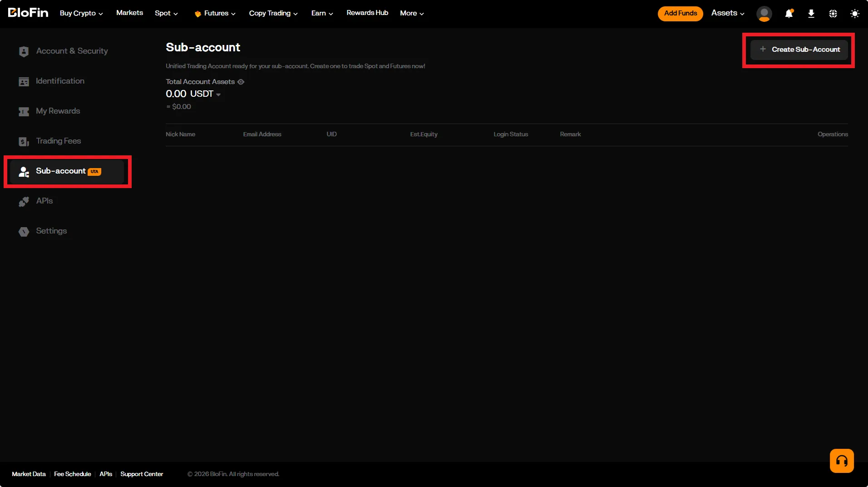The image size is (868, 487).
Task: Select Identification in the sidebar
Action: pyautogui.click(x=67, y=81)
